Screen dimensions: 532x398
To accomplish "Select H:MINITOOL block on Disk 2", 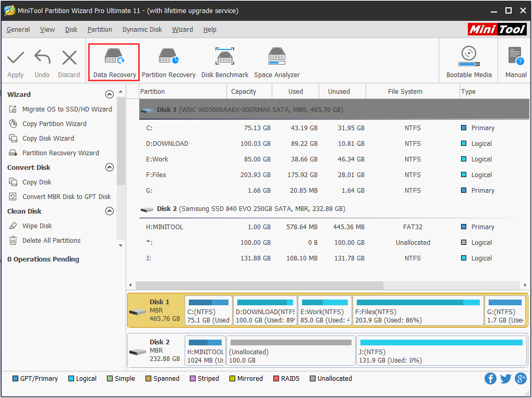I will pos(205,351).
